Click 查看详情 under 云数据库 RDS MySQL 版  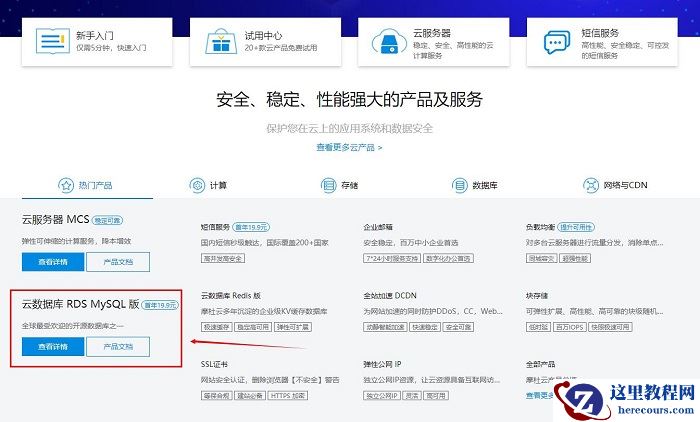(x=53, y=347)
